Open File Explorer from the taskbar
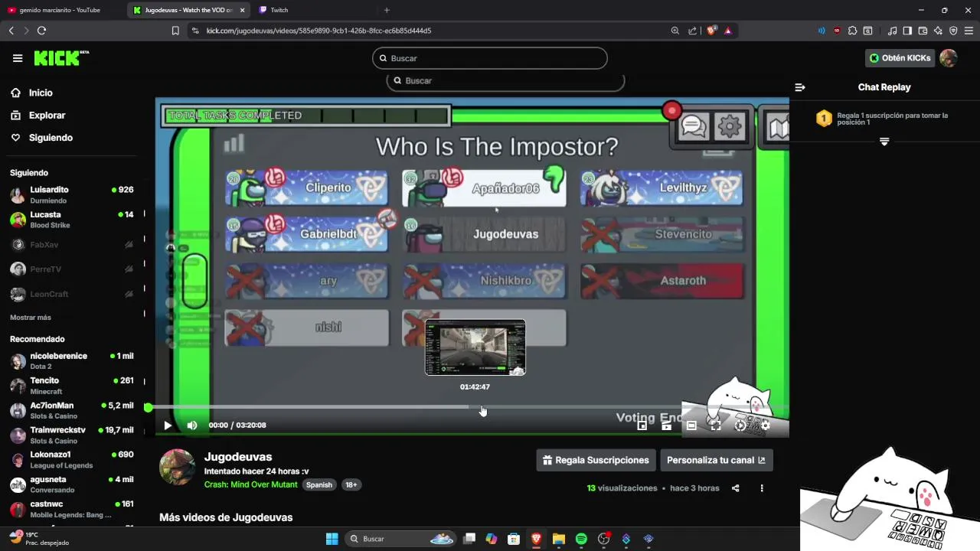Image resolution: width=980 pixels, height=551 pixels. click(x=558, y=539)
